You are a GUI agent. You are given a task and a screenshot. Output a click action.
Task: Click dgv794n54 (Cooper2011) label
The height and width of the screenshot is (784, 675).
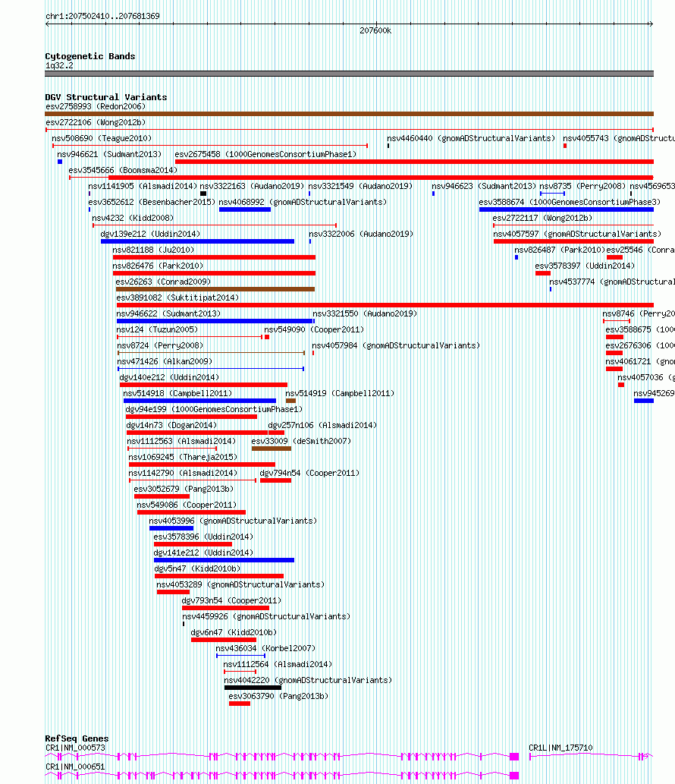[x=309, y=474]
